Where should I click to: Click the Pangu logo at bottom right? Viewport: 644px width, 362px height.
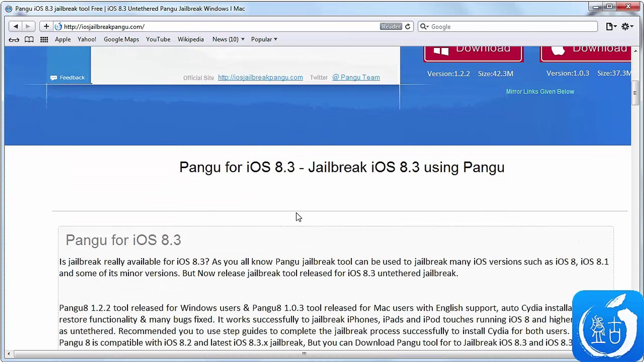608,326
